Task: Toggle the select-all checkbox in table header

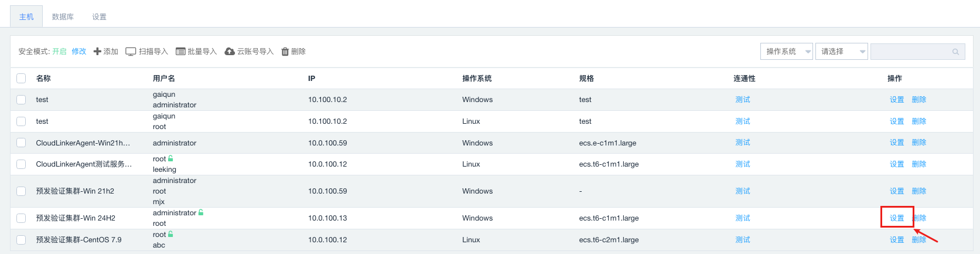Action: click(22, 78)
